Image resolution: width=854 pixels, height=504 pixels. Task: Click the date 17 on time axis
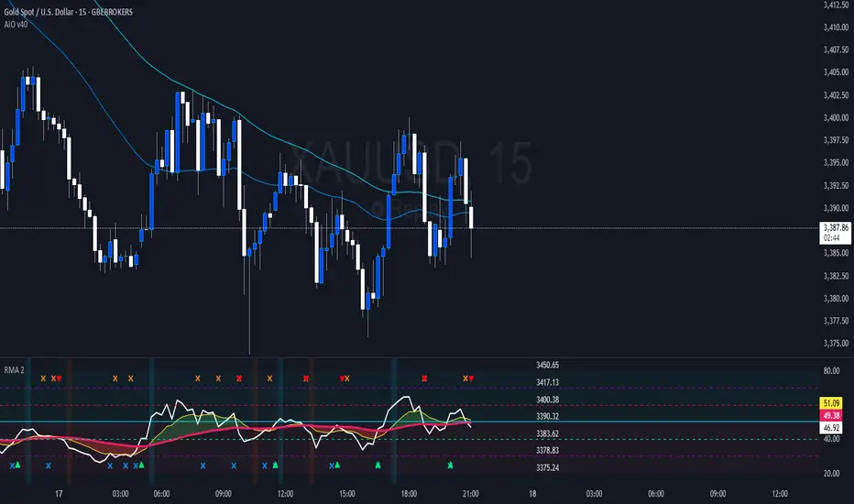pos(59,494)
